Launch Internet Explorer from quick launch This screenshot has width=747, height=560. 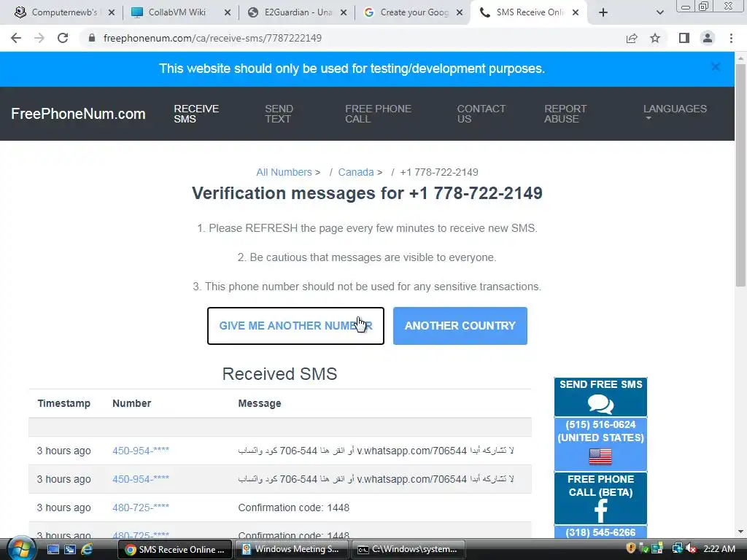(x=87, y=550)
